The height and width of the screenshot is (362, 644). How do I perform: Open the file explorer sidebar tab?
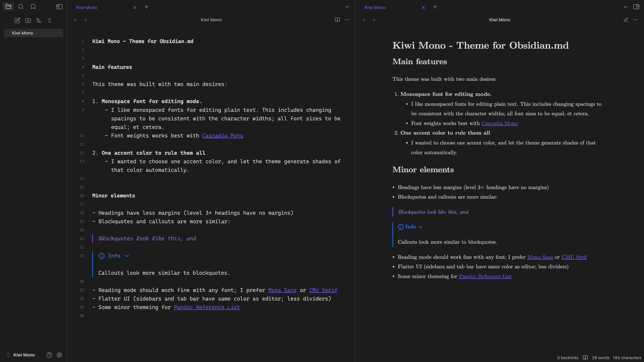8,7
